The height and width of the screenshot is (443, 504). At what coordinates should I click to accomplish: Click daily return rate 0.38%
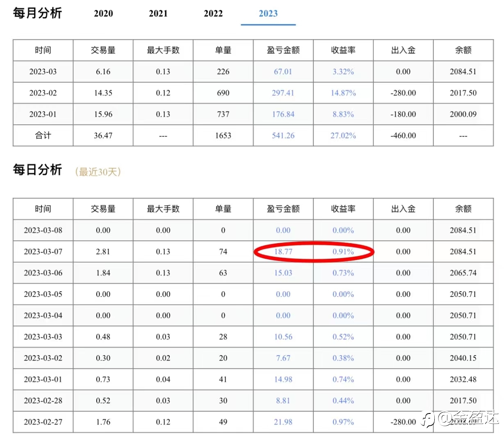click(x=343, y=359)
